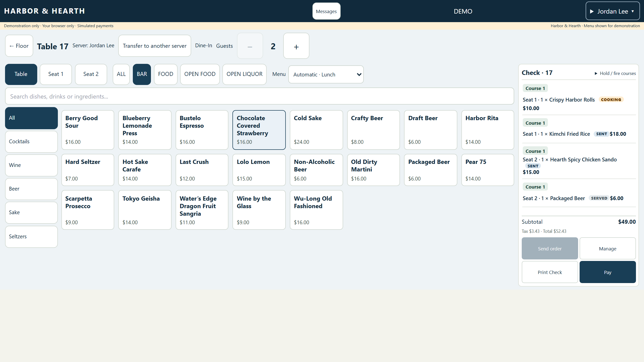Image resolution: width=644 pixels, height=362 pixels.
Task: Add Tokyo Geisha cocktail
Action: pyautogui.click(x=145, y=210)
